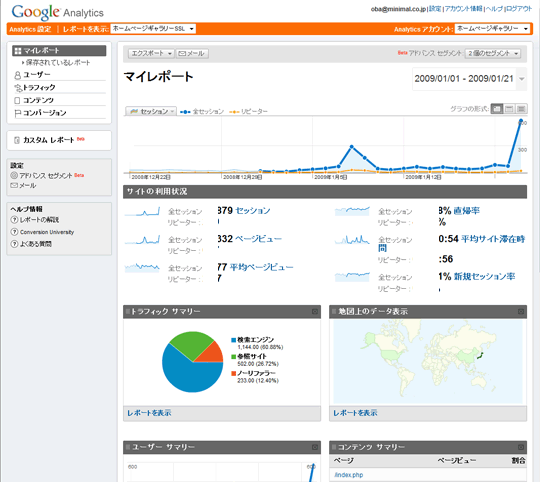Click the sidebar メール envelope icon

(x=14, y=186)
